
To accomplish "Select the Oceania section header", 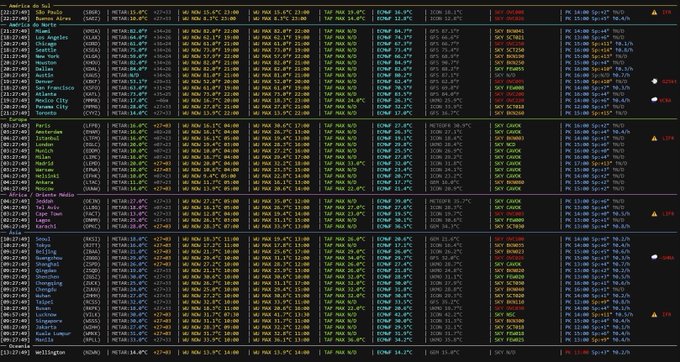I will tap(20, 346).
